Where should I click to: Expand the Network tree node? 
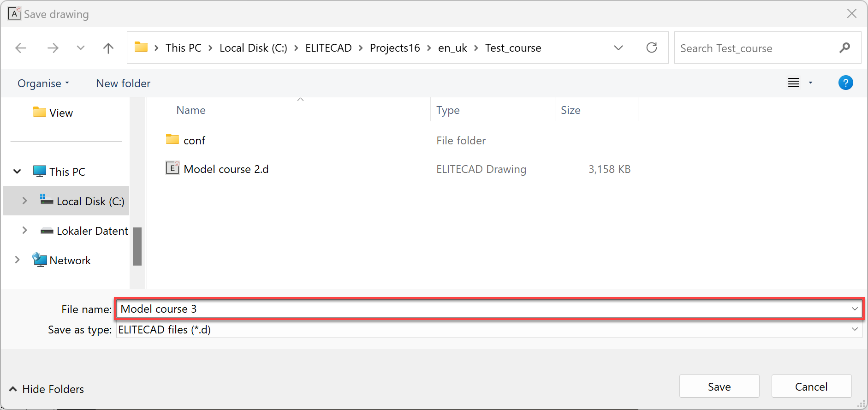coord(18,260)
